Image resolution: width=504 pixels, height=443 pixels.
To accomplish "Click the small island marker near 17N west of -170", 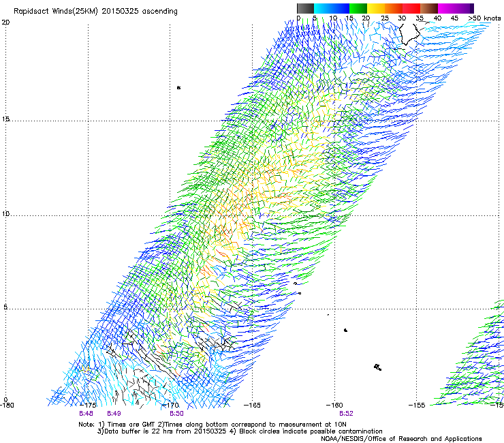I will coord(178,87).
